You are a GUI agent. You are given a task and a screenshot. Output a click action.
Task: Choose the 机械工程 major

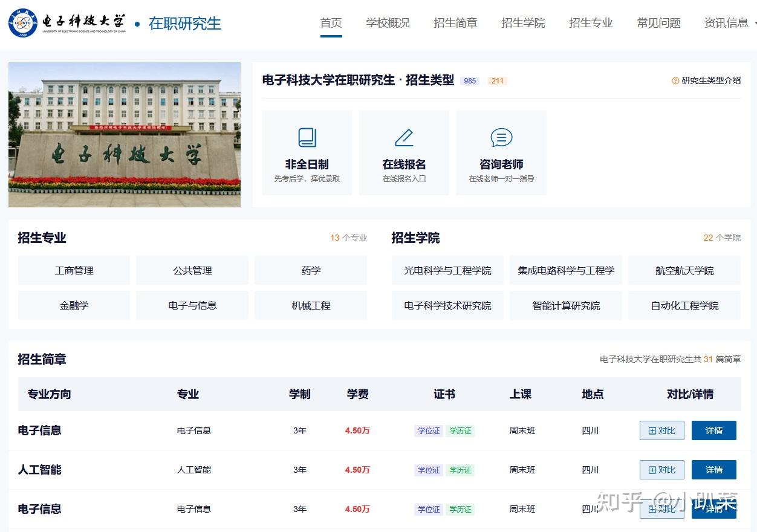(311, 306)
